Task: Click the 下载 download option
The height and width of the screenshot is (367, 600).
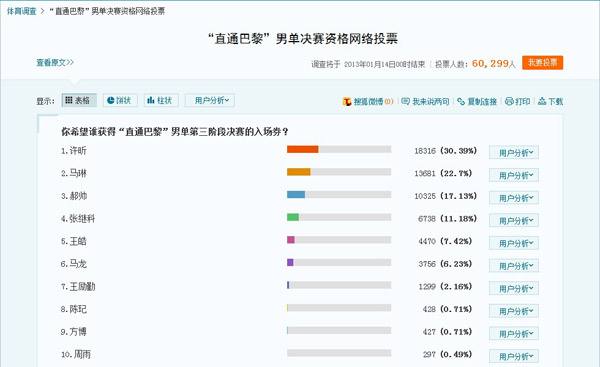Action: click(551, 101)
